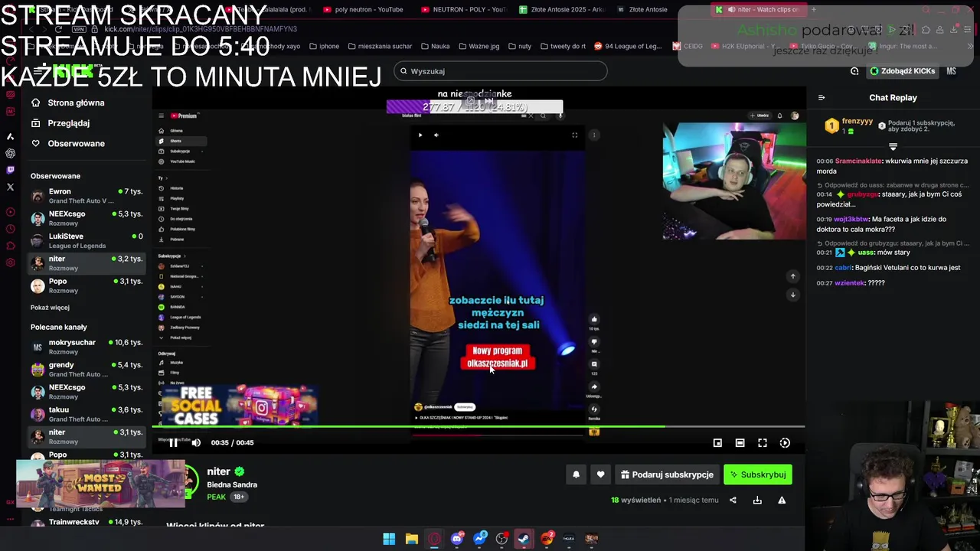Click the Windows Start button
This screenshot has height=551, width=980.
pyautogui.click(x=389, y=539)
